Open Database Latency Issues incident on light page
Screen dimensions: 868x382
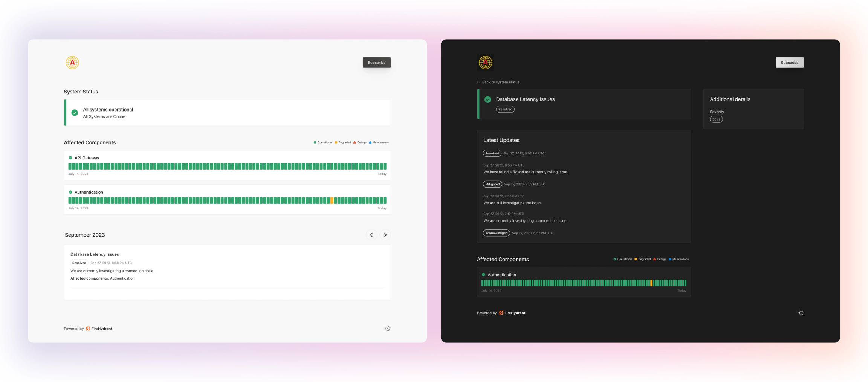95,254
